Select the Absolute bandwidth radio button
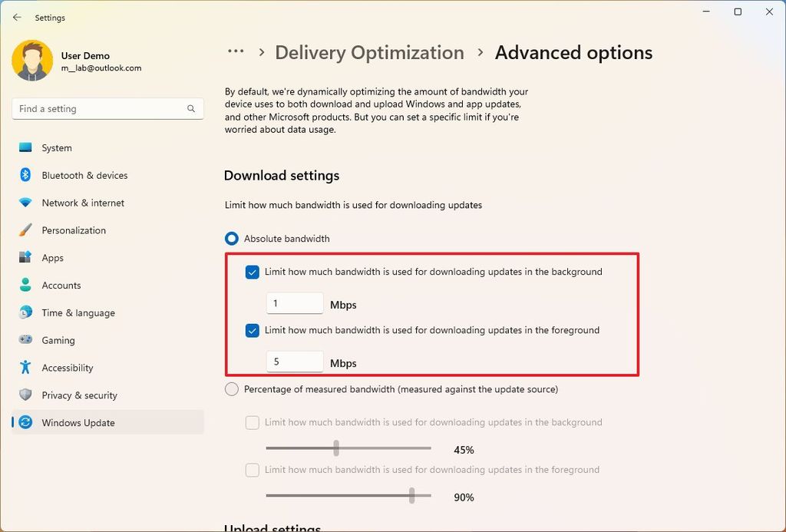Image resolution: width=786 pixels, height=532 pixels. (231, 238)
